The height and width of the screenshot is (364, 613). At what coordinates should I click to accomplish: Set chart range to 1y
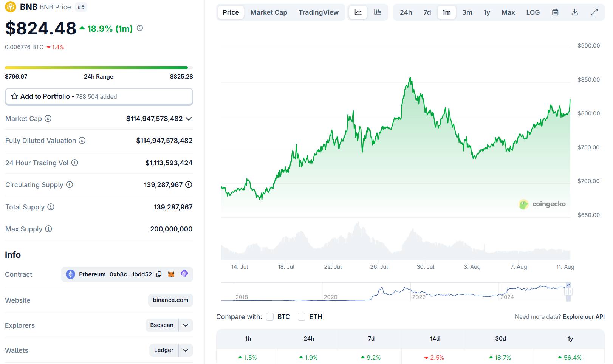click(487, 12)
